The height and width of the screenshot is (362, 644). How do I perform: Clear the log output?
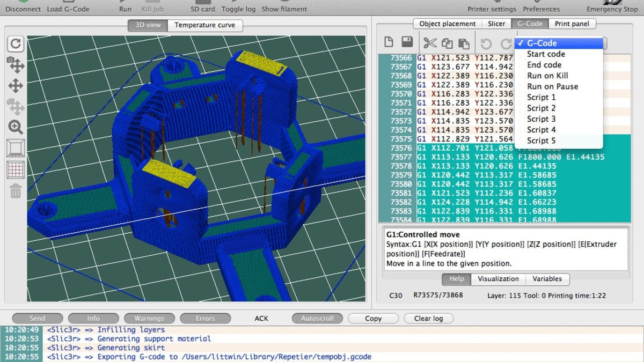click(x=428, y=318)
